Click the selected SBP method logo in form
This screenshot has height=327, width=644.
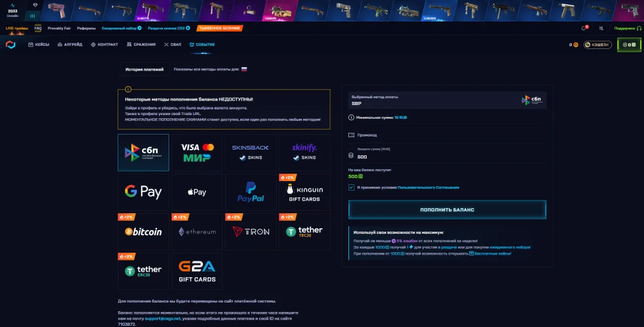point(532,100)
